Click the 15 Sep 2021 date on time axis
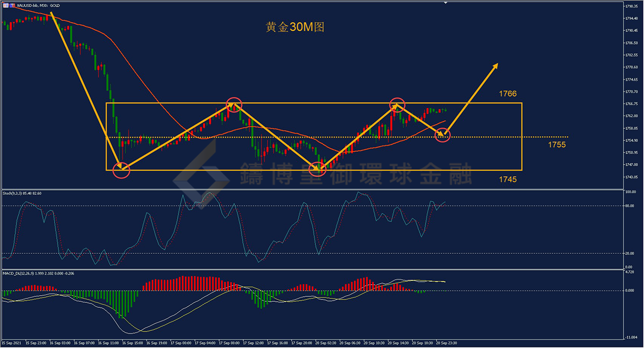The width and height of the screenshot is (644, 348). point(12,342)
